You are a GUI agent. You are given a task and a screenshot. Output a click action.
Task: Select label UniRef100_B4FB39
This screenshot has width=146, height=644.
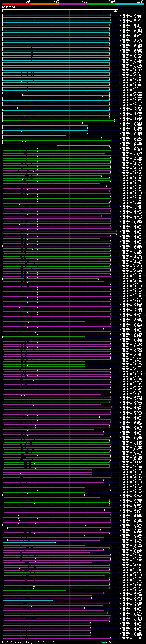click(131, 65)
